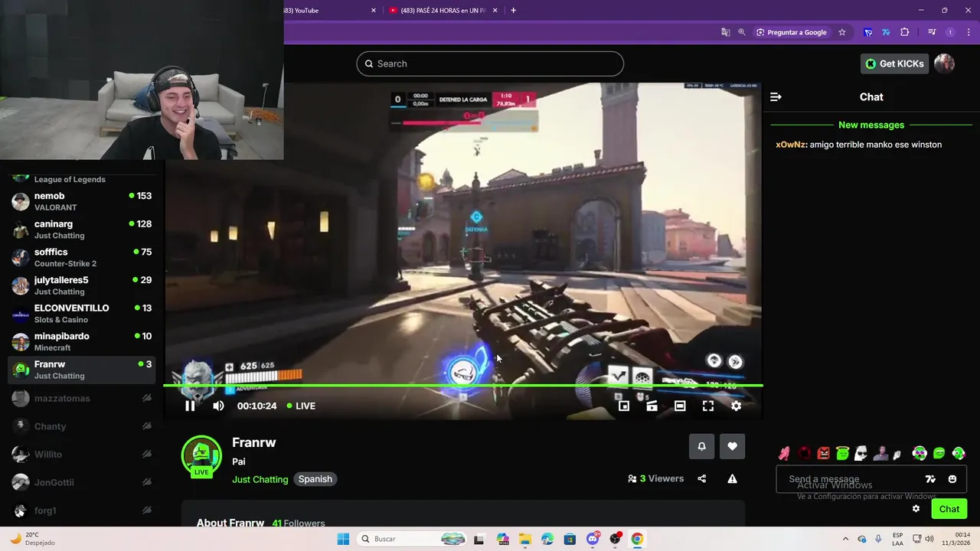980x551 pixels.
Task: Open the clip creation icon in player
Action: (x=652, y=406)
